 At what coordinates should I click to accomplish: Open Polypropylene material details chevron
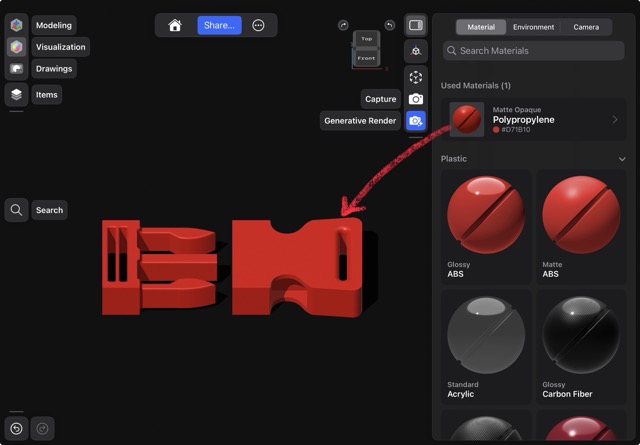point(615,120)
